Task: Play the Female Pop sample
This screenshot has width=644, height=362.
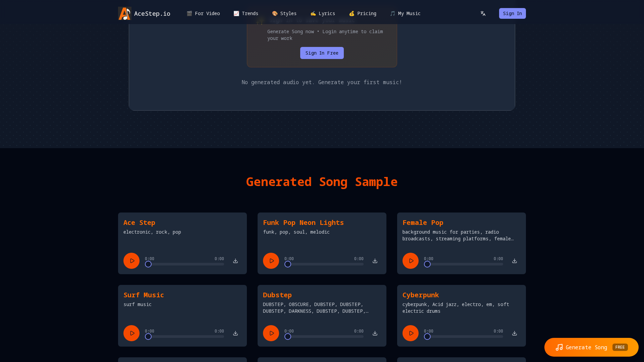Action: coord(410,261)
